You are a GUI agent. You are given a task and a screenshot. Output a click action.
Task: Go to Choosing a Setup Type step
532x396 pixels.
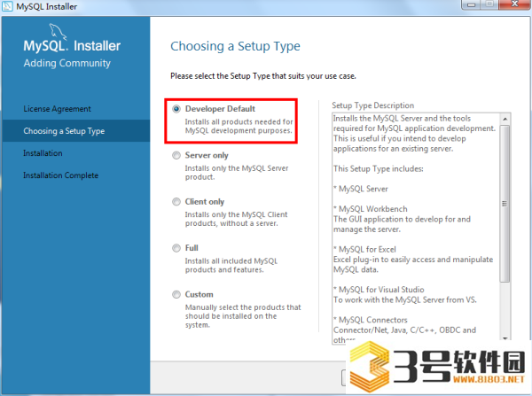point(64,131)
